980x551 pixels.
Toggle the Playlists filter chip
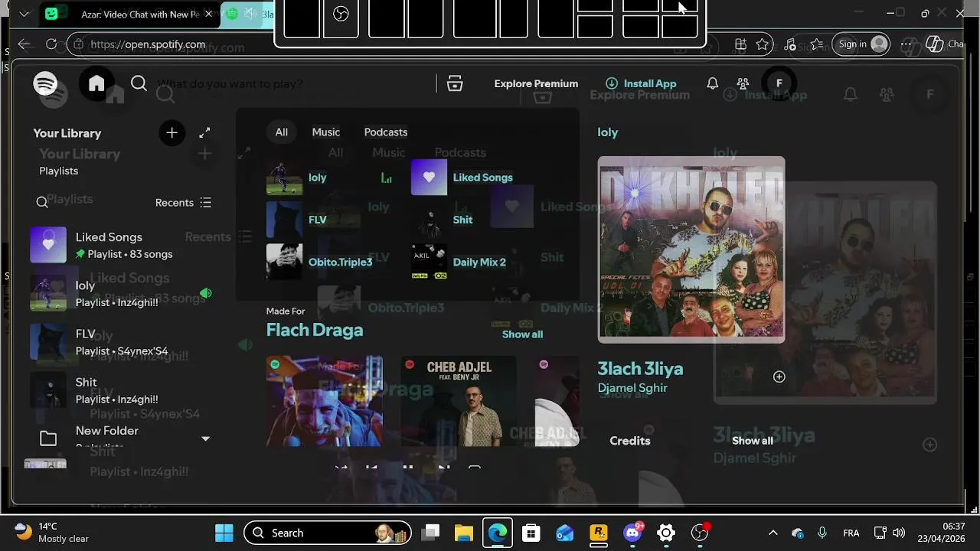(59, 171)
